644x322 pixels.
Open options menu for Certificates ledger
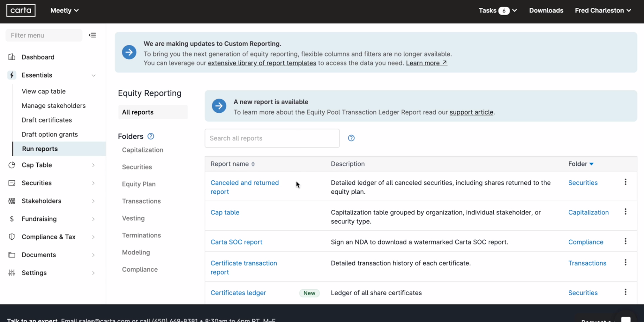[625, 292]
